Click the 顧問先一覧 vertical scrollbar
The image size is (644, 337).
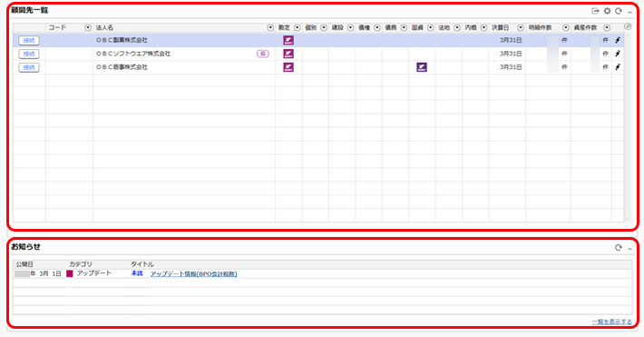coord(628,127)
